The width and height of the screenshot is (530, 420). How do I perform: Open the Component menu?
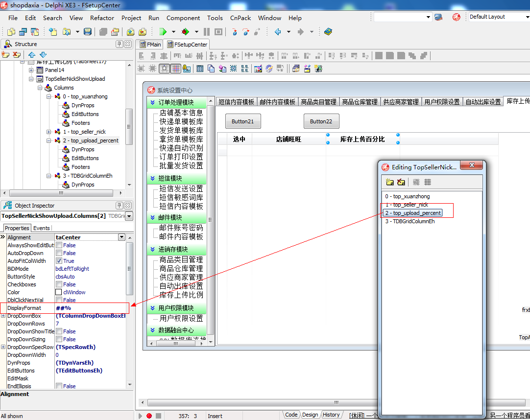183,18
